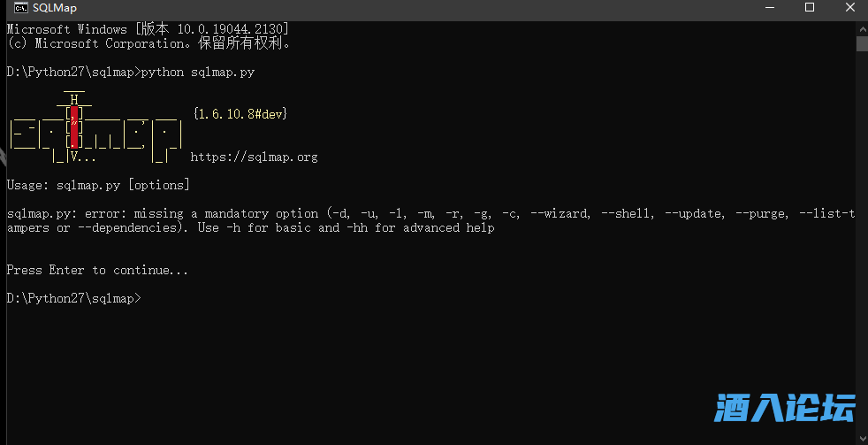
Task: Click the sqlmap ASCII art logo
Action: (95, 128)
